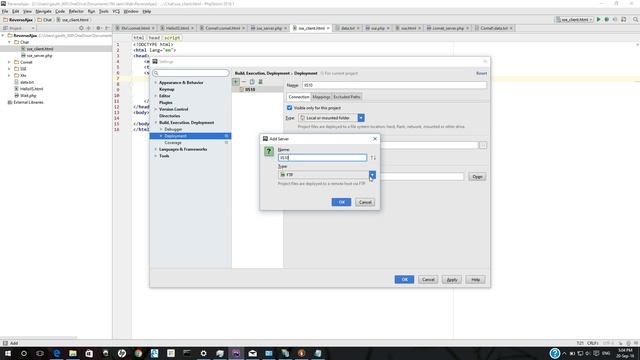Switch to the data.txt editor tab
The height and width of the screenshot is (360, 640).
pyautogui.click(x=347, y=28)
